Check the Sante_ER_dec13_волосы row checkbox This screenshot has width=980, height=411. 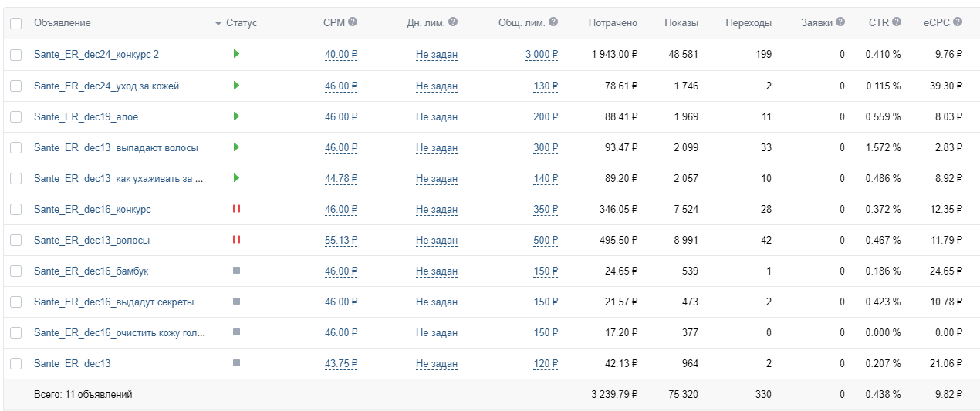tap(16, 240)
